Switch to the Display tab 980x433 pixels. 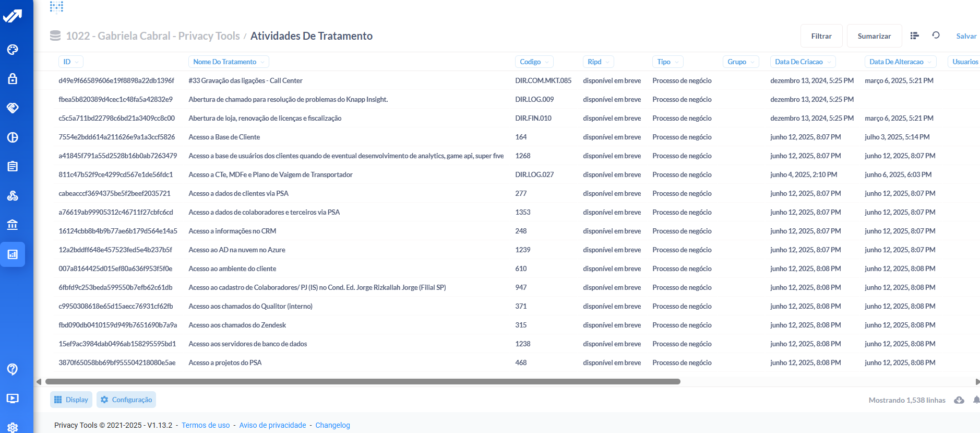point(71,400)
